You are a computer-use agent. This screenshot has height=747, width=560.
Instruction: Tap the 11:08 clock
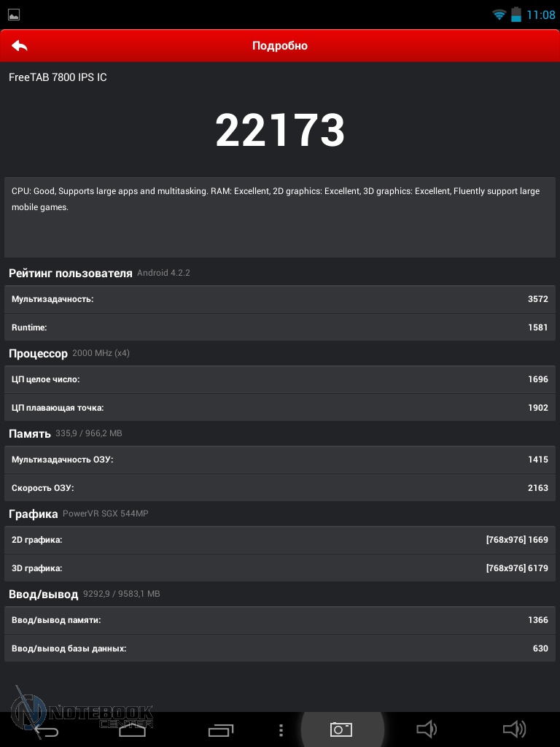tap(540, 15)
